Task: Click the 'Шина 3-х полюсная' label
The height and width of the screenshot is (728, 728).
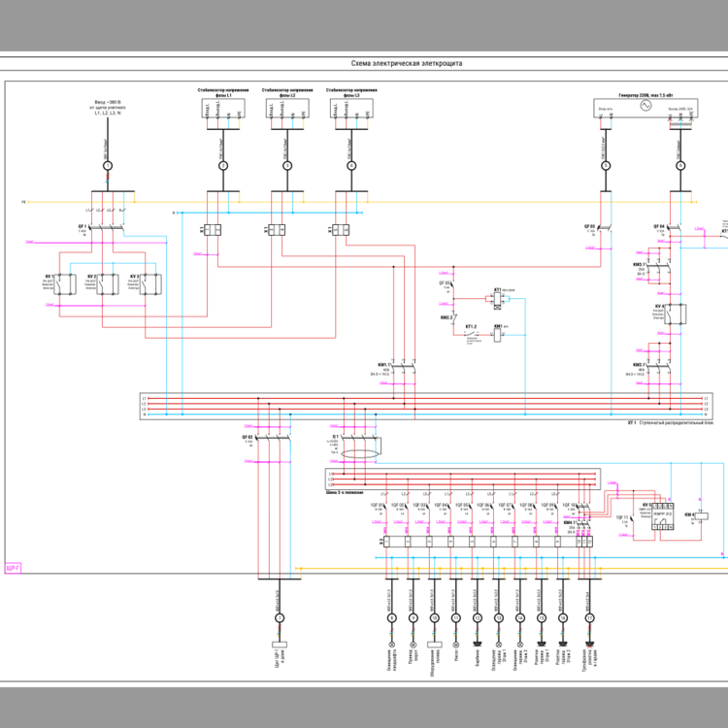Action: point(345,492)
